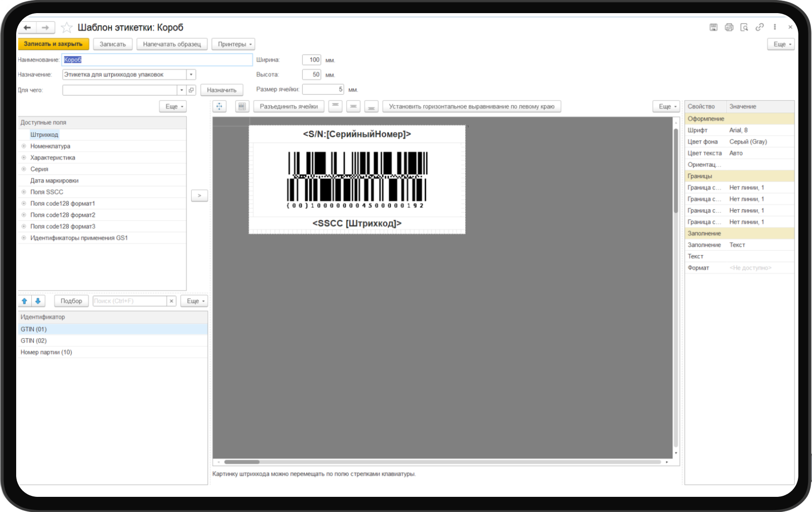
Task: Align cell content to the top
Action: coord(335,107)
